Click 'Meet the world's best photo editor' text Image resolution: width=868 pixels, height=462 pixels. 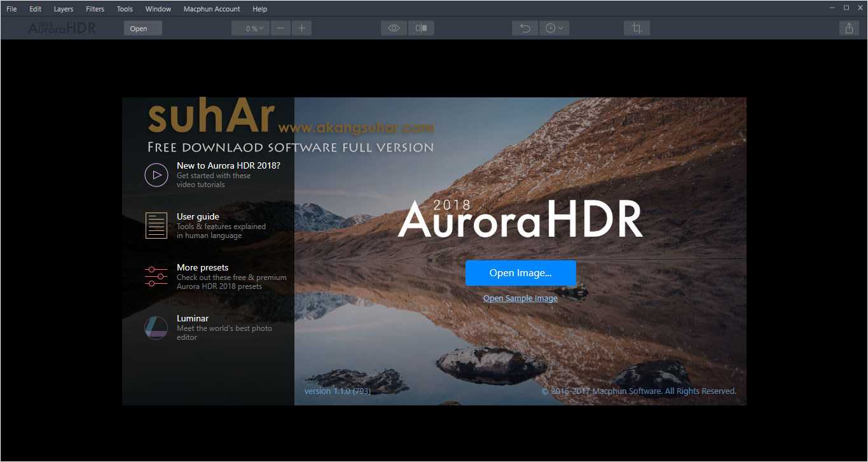coord(224,333)
